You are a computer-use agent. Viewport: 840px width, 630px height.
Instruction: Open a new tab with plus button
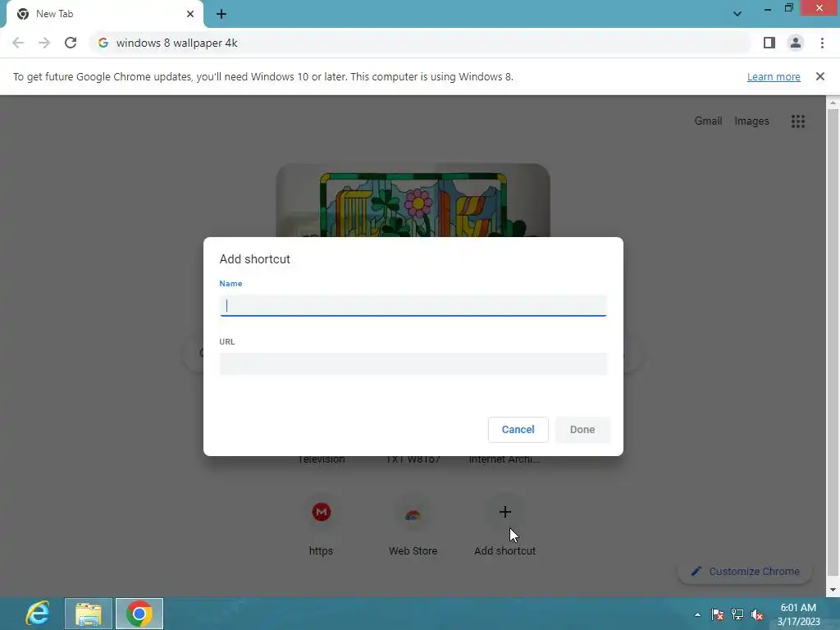point(221,14)
